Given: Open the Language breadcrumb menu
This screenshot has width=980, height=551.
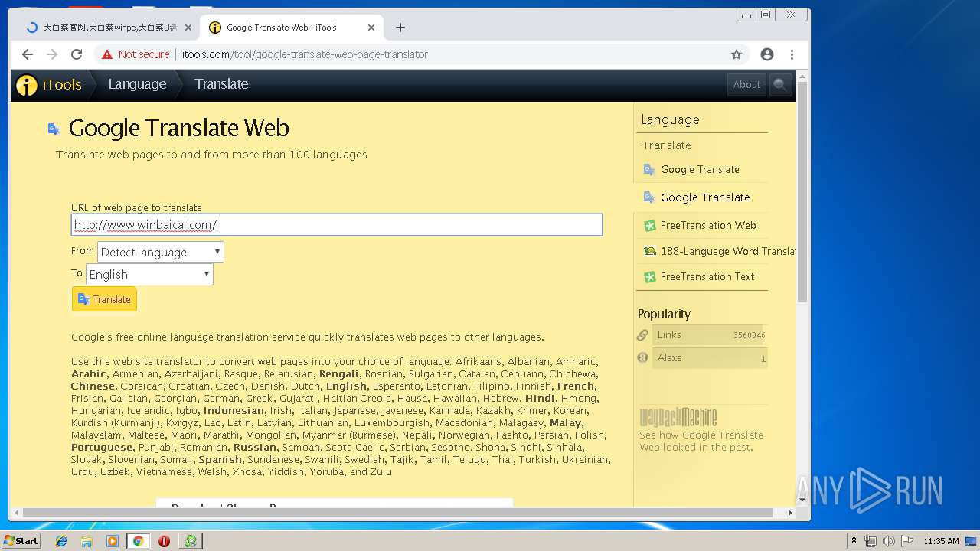Looking at the screenshot, I should (137, 84).
